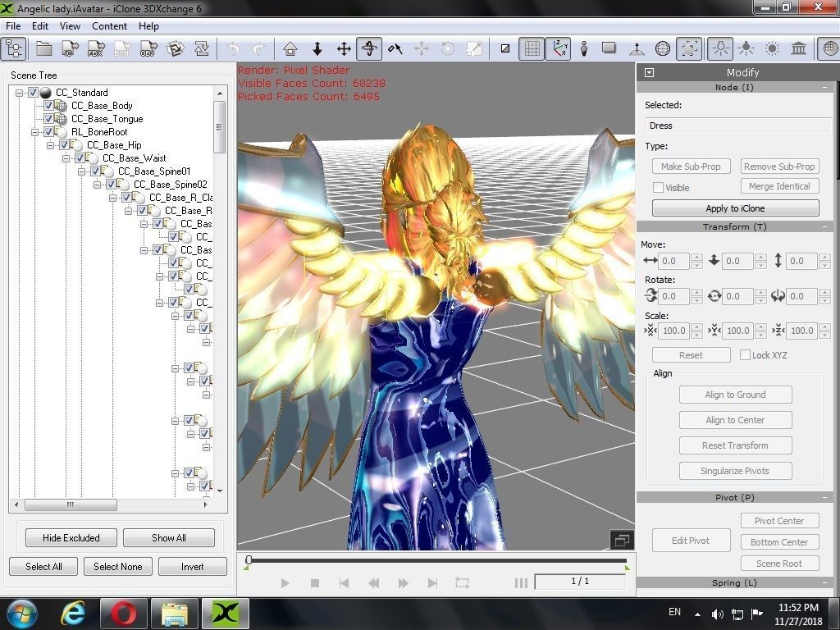
Task: Click the floor plane toolbar icon
Action: click(x=609, y=48)
